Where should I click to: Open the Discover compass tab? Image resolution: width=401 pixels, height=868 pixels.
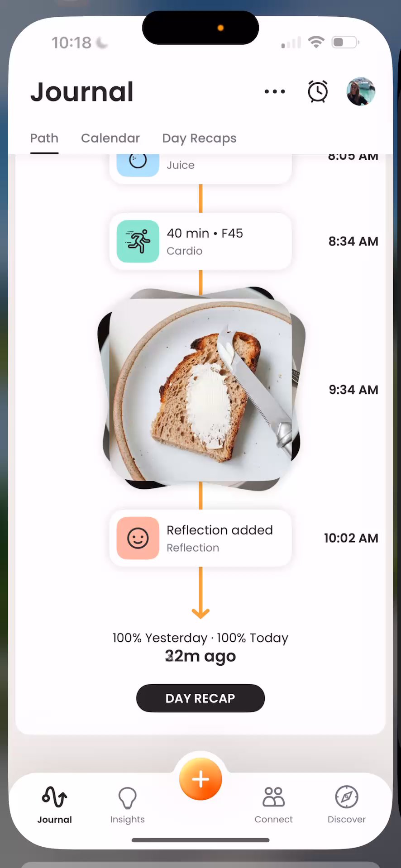(x=347, y=806)
